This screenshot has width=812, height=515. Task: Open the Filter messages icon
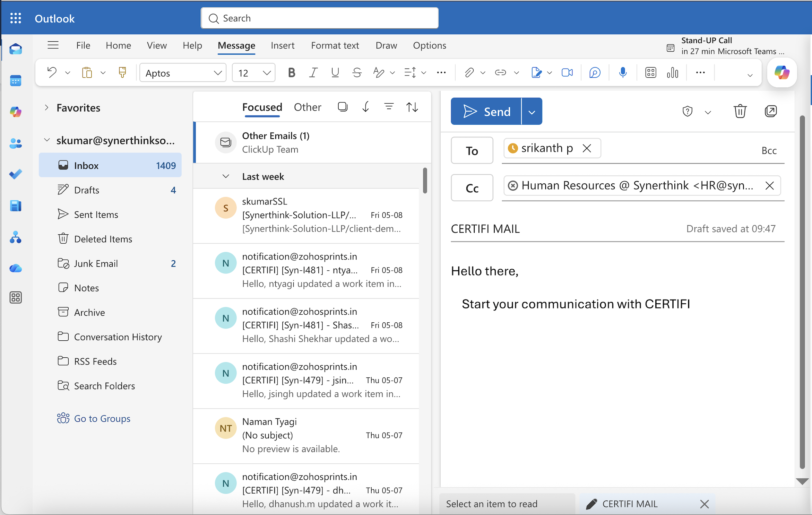pyautogui.click(x=389, y=107)
